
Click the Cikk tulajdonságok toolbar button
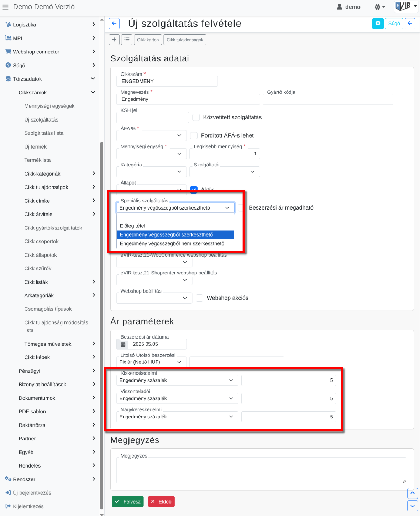[185, 40]
